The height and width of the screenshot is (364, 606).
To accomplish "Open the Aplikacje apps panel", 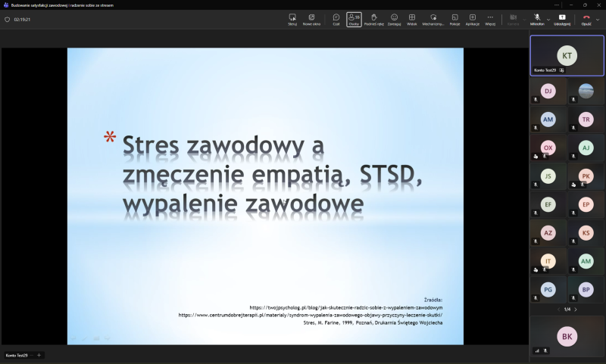I will 473,19.
